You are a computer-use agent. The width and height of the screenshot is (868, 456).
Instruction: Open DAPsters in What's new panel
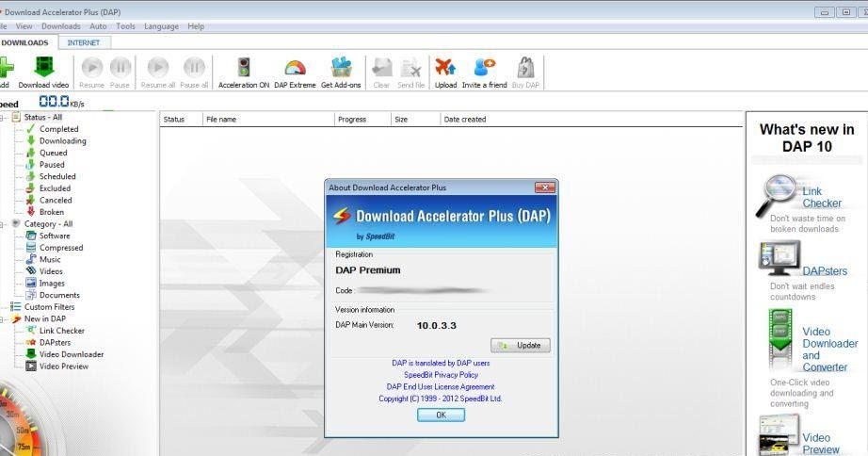pyautogui.click(x=825, y=271)
